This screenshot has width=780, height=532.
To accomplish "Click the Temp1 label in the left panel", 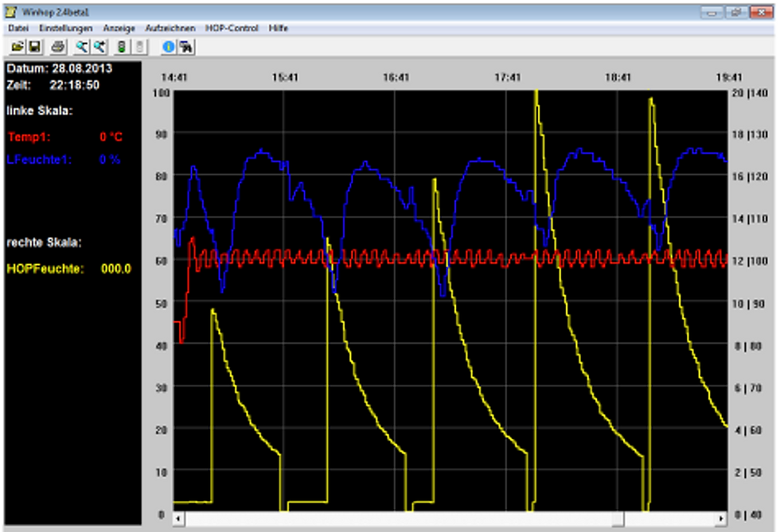I will pos(29,137).
